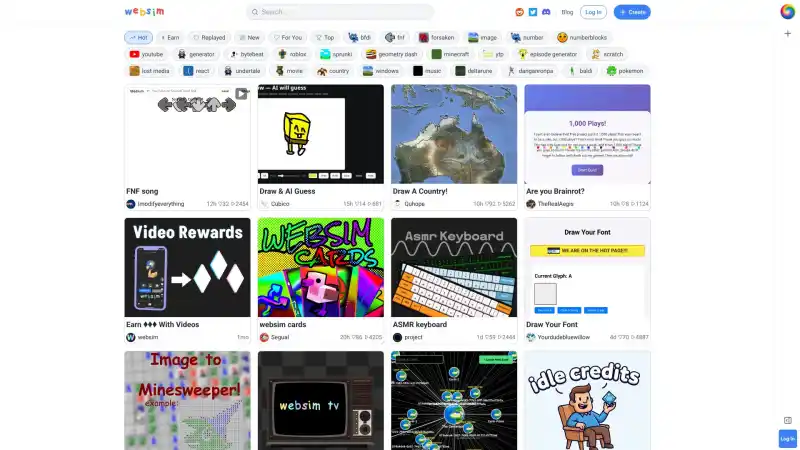Image resolution: width=800 pixels, height=450 pixels.
Task: Filter by the deltarune tag
Action: click(x=473, y=71)
